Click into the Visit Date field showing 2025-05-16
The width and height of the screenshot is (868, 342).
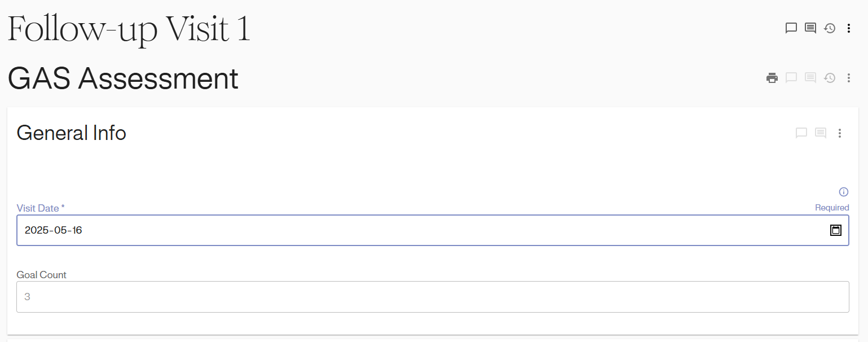click(395, 230)
